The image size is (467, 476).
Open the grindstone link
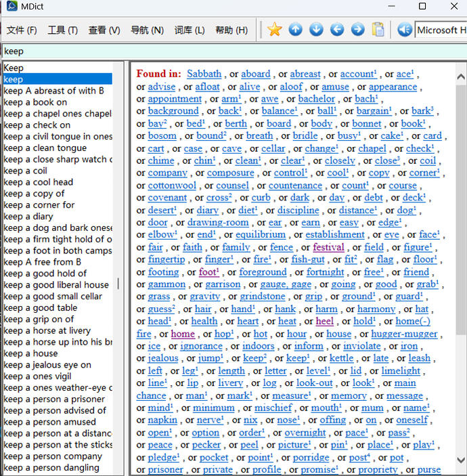pyautogui.click(x=263, y=297)
